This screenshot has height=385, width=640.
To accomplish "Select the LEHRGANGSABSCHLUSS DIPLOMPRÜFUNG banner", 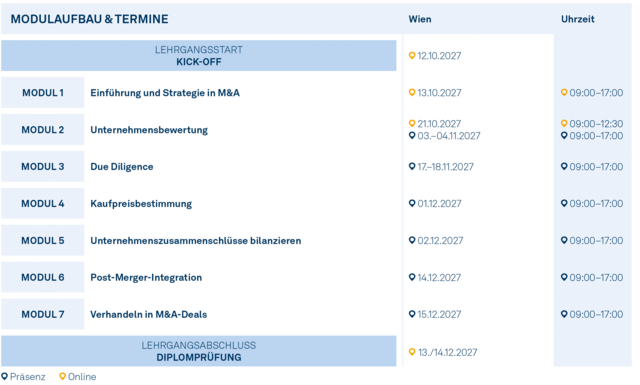I will point(199,351).
